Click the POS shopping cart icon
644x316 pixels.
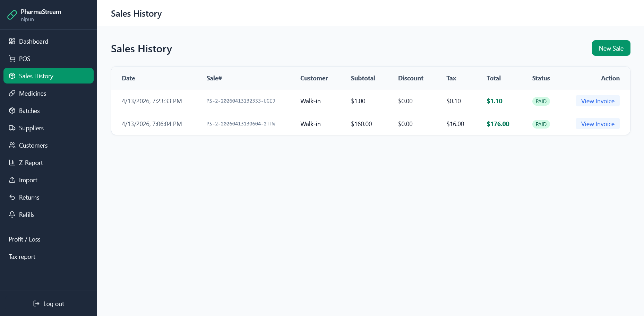click(x=12, y=59)
